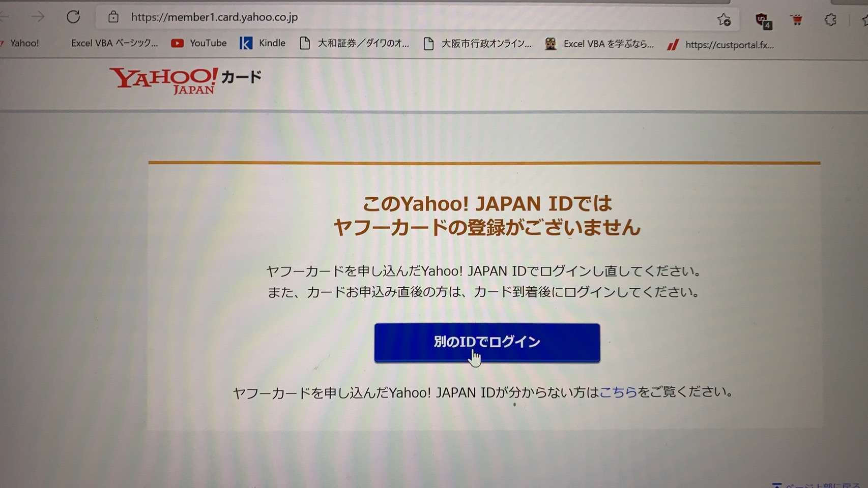Open the extensions puzzle icon

[830, 20]
